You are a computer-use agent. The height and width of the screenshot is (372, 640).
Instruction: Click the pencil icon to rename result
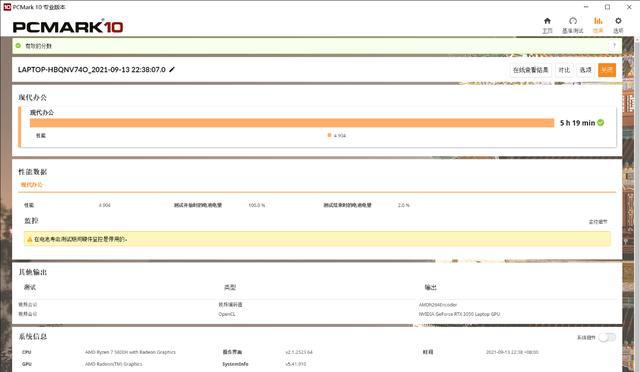click(172, 69)
